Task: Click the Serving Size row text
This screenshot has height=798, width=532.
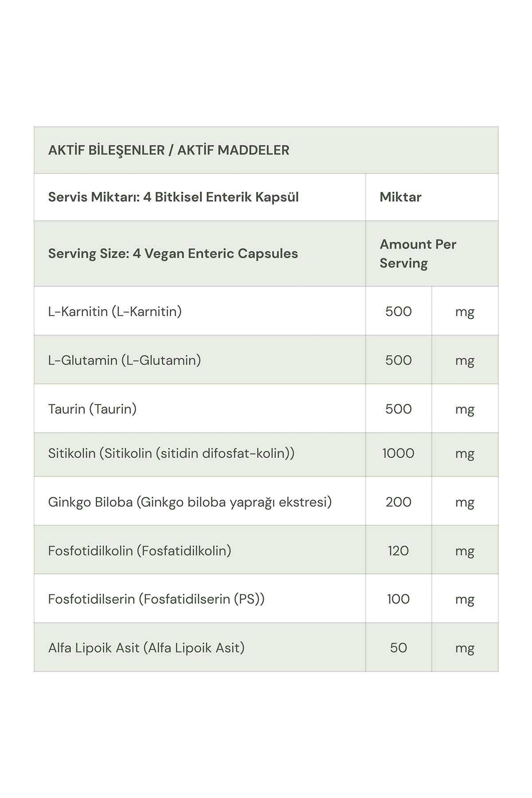Action: pyautogui.click(x=173, y=254)
